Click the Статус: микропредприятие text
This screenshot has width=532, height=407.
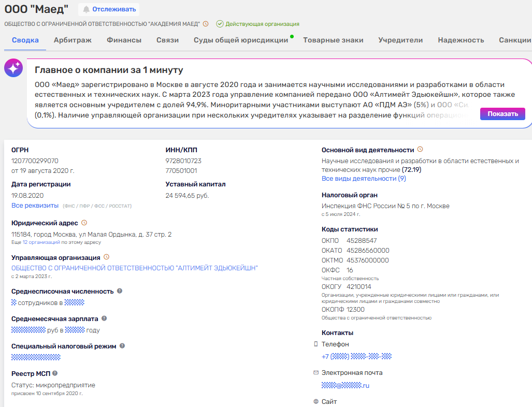[53, 385]
